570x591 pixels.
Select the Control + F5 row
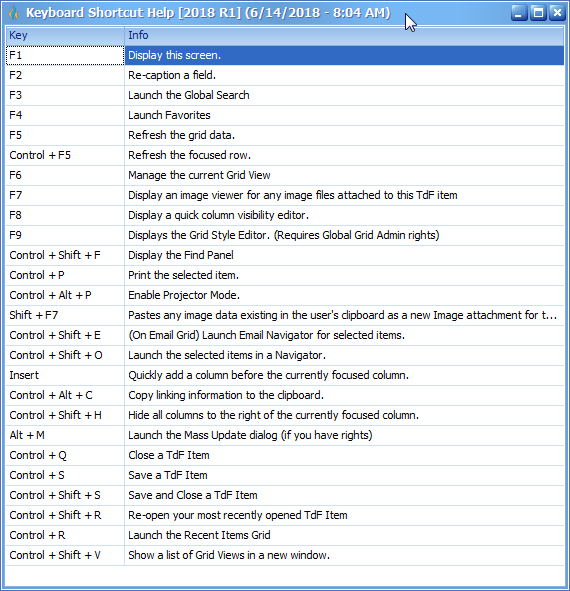point(285,155)
